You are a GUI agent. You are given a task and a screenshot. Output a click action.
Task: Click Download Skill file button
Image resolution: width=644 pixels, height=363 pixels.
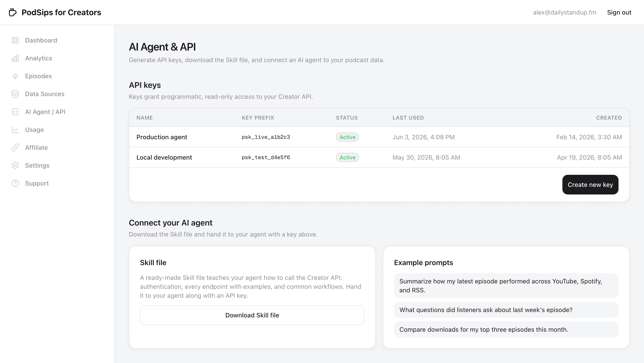pos(252,315)
